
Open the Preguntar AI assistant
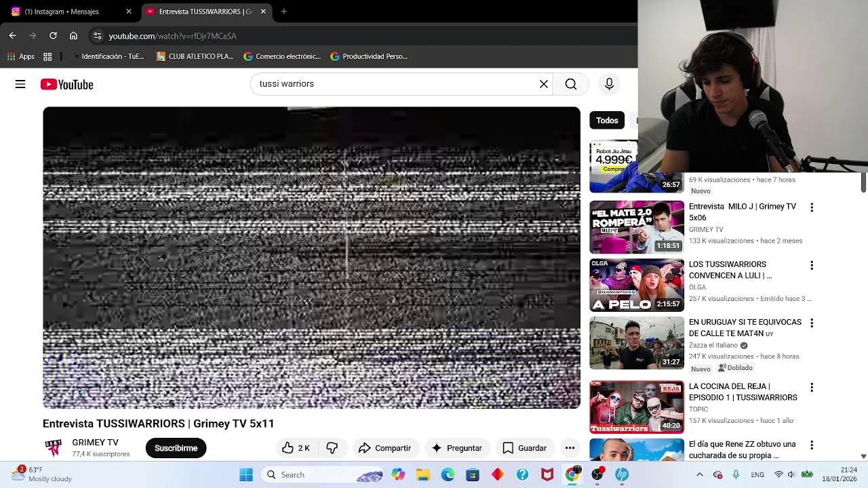pyautogui.click(x=456, y=448)
